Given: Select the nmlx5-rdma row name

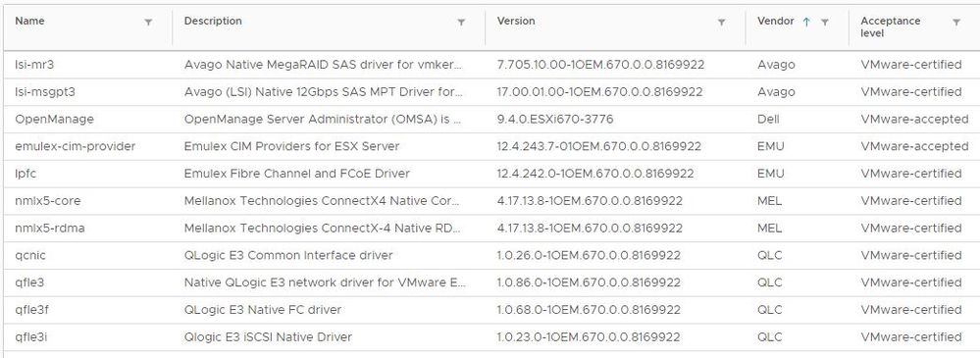Looking at the screenshot, I should (49, 229).
